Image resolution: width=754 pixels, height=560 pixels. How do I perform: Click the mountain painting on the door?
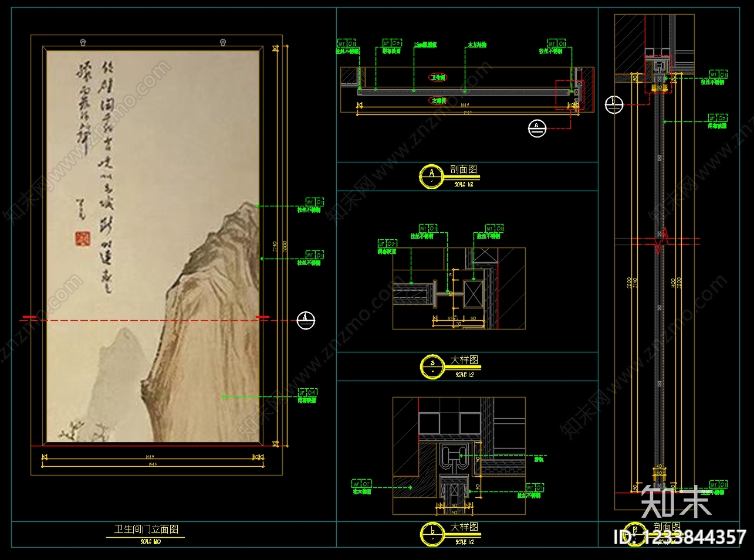coord(153,246)
